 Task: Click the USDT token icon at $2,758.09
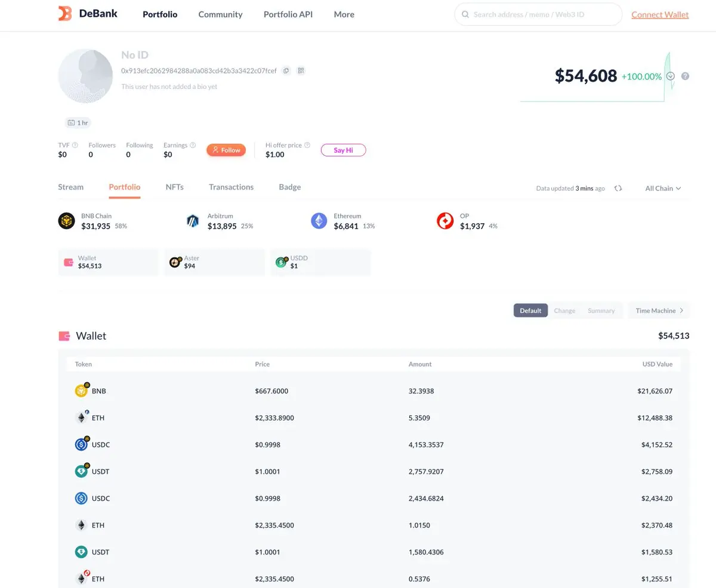click(x=82, y=471)
